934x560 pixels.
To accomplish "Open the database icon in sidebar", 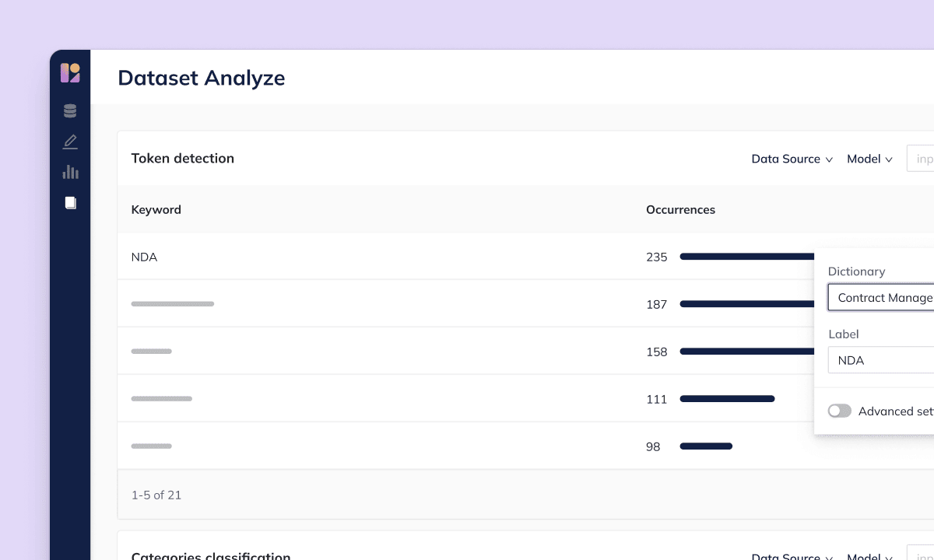I will tap(70, 111).
